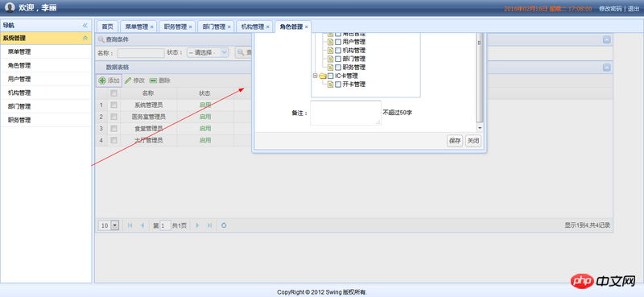This screenshot has height=297, width=644.
Task: Go to the first page of results
Action: [130, 225]
